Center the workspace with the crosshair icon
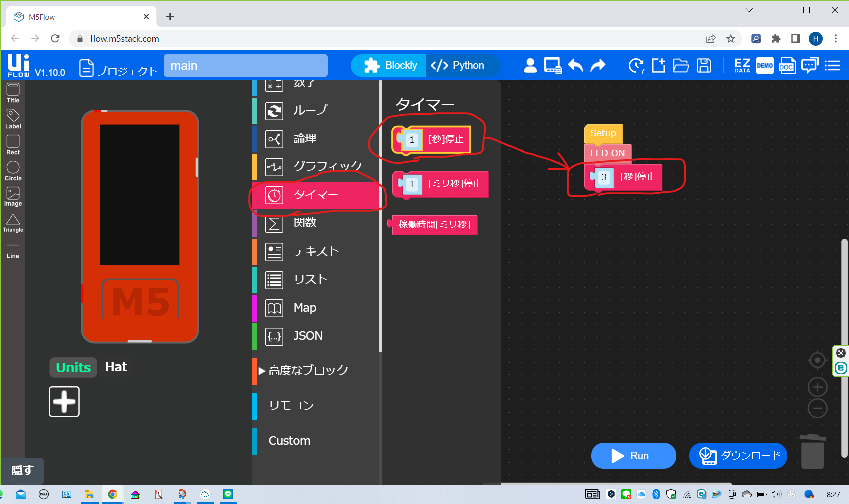This screenshot has height=504, width=849. click(817, 360)
